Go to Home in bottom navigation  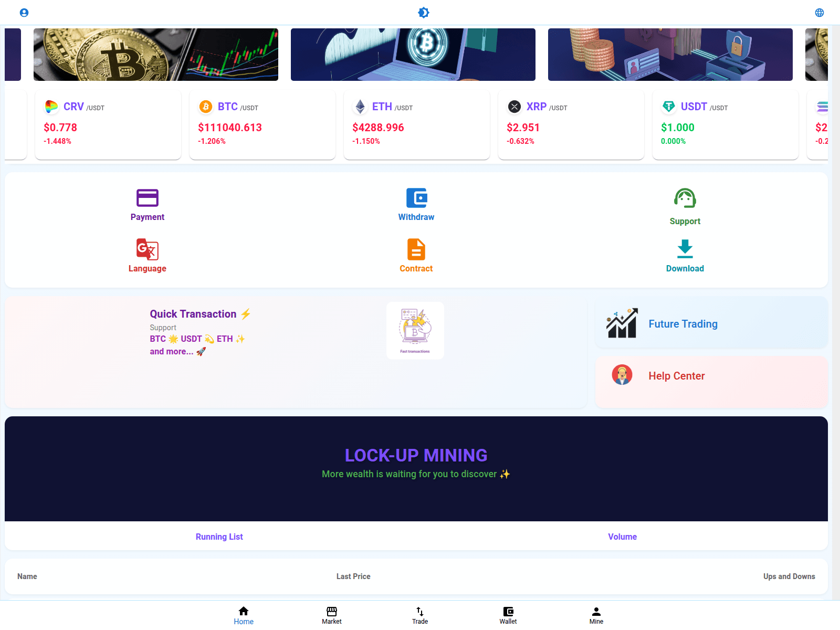pos(244,615)
